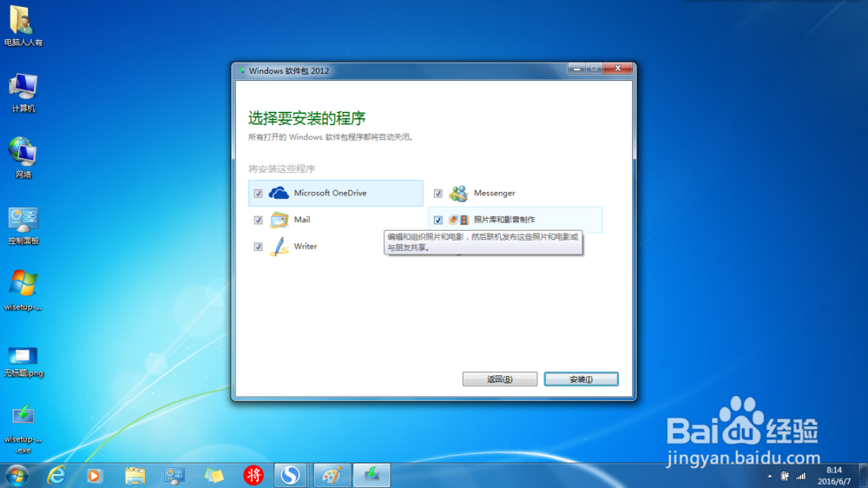Select the Writer label text

(306, 246)
